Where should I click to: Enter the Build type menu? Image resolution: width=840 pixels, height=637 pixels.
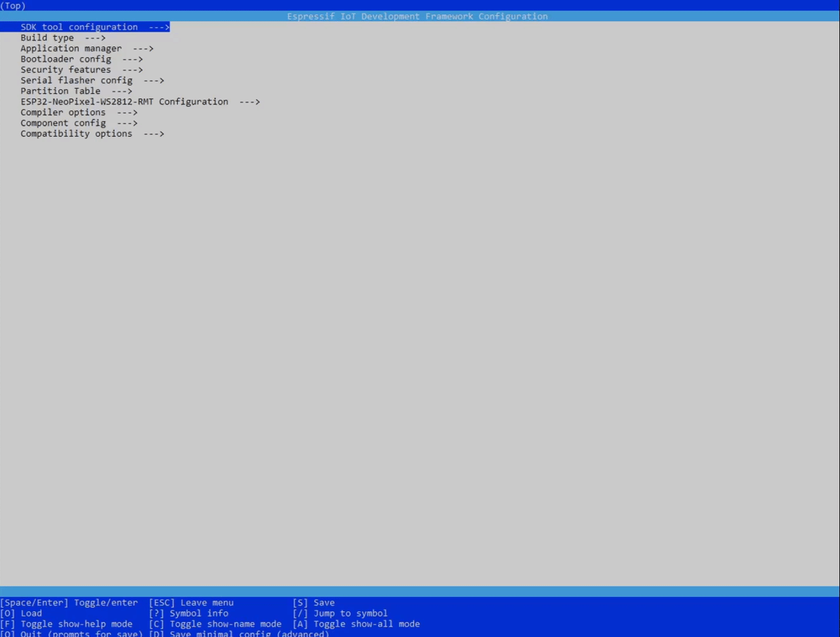click(63, 37)
